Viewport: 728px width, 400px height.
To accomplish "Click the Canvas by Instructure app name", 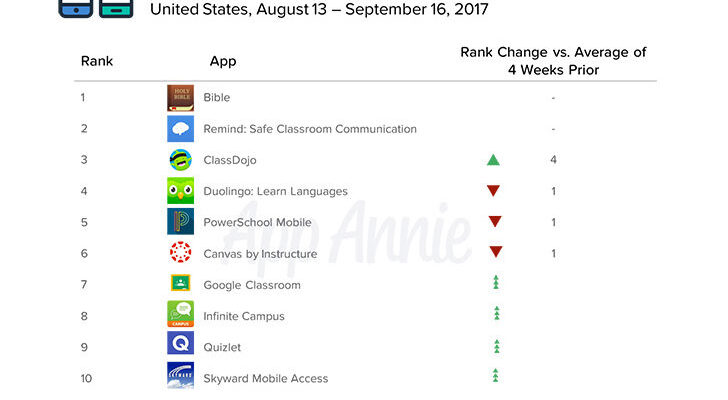I will (x=260, y=254).
